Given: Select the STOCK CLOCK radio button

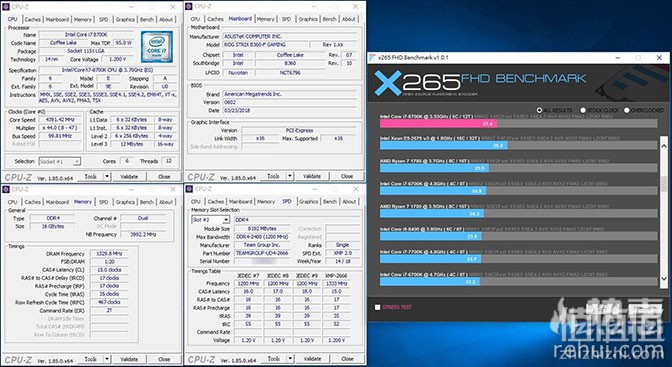Looking at the screenshot, I should [583, 110].
